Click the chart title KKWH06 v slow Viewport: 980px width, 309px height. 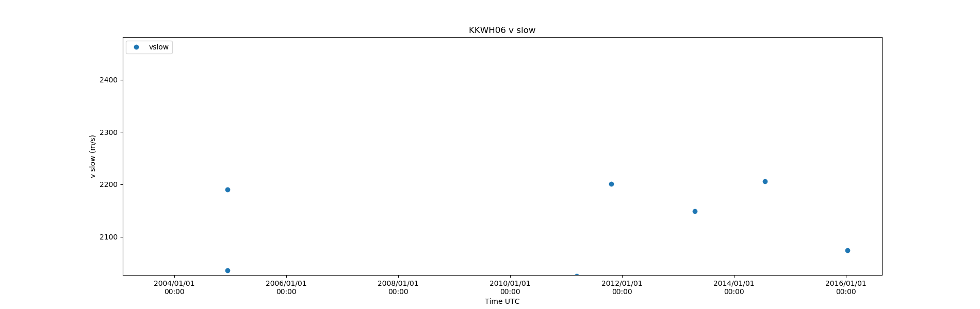point(502,30)
